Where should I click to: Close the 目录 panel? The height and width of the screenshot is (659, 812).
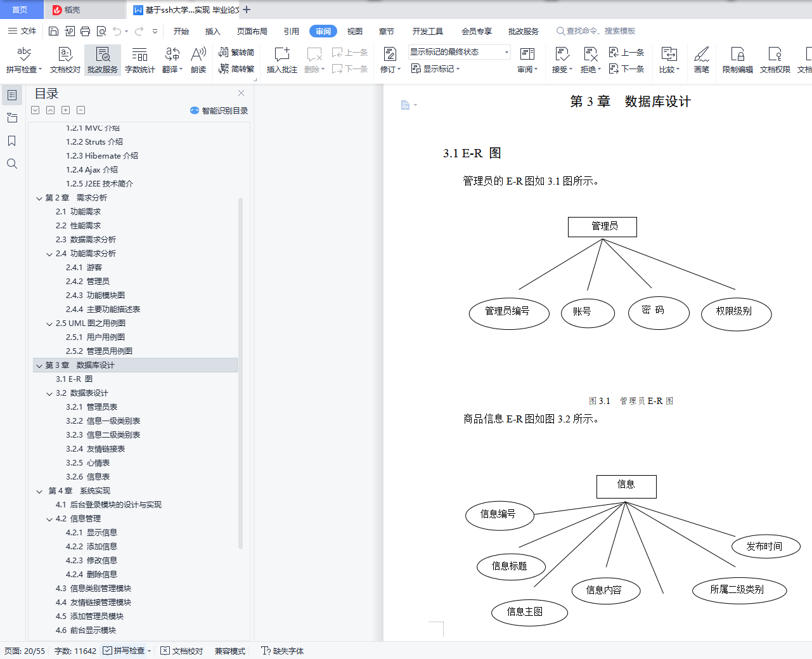[x=241, y=93]
